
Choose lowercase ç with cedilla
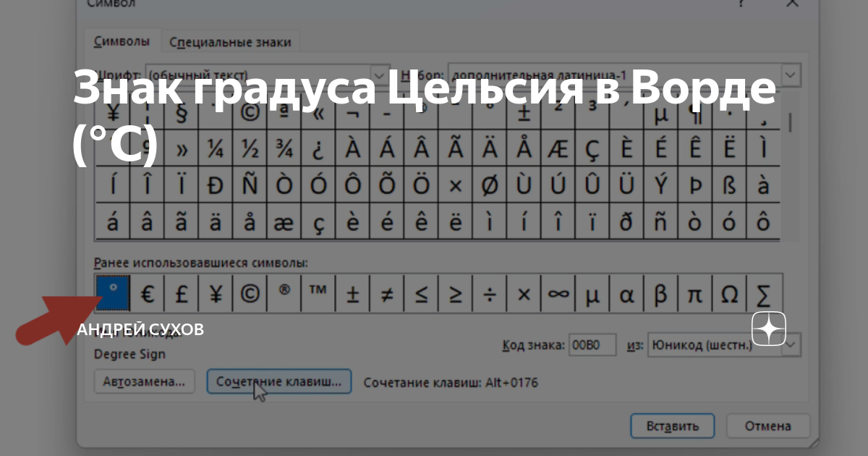(318, 222)
